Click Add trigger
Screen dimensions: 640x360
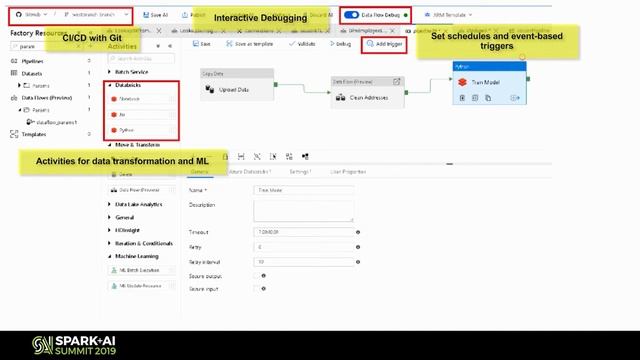tap(384, 44)
